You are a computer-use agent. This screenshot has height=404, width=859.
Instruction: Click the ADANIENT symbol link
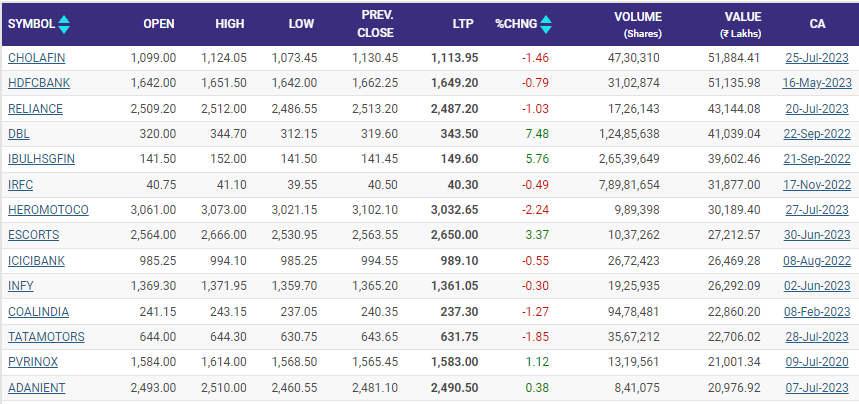coord(36,387)
